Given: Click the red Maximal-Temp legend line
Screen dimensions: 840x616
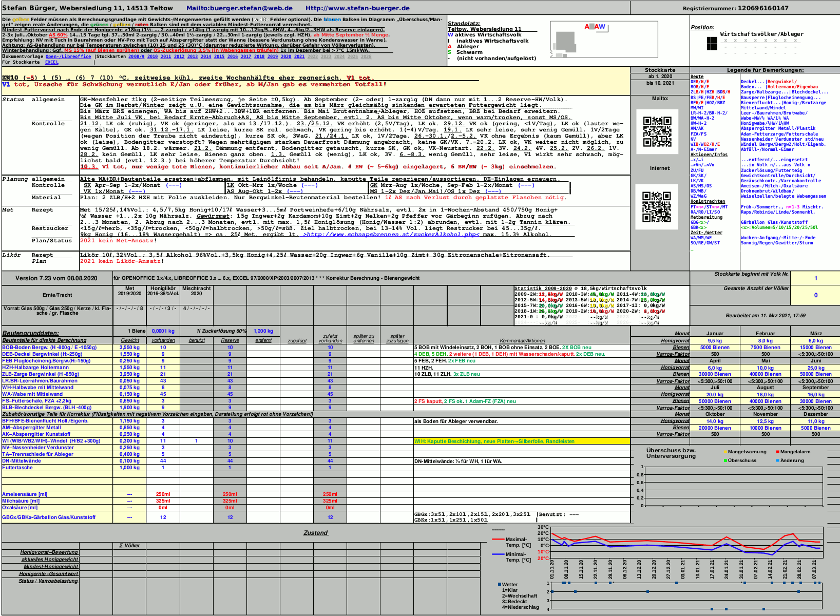Looking at the screenshot, I should pos(498,540).
